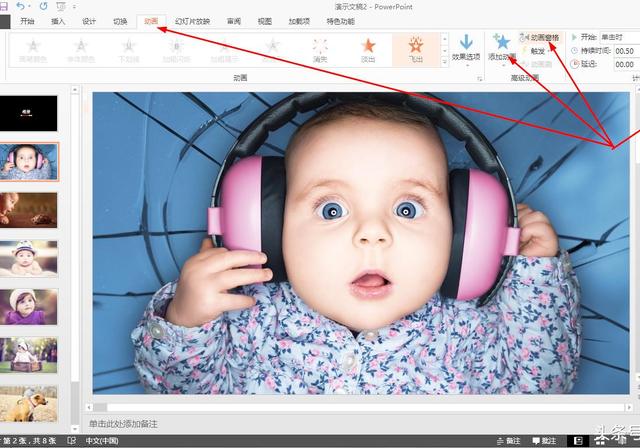This screenshot has width=640, height=448.
Task: Open Customize Quick Access Toolbar dropdown
Action: coord(74,7)
